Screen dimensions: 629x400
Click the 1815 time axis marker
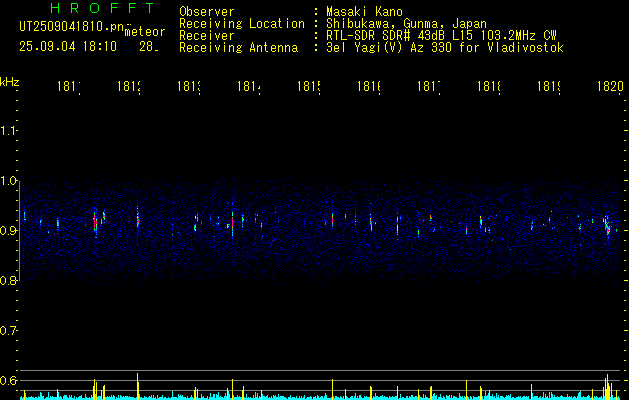coord(308,86)
